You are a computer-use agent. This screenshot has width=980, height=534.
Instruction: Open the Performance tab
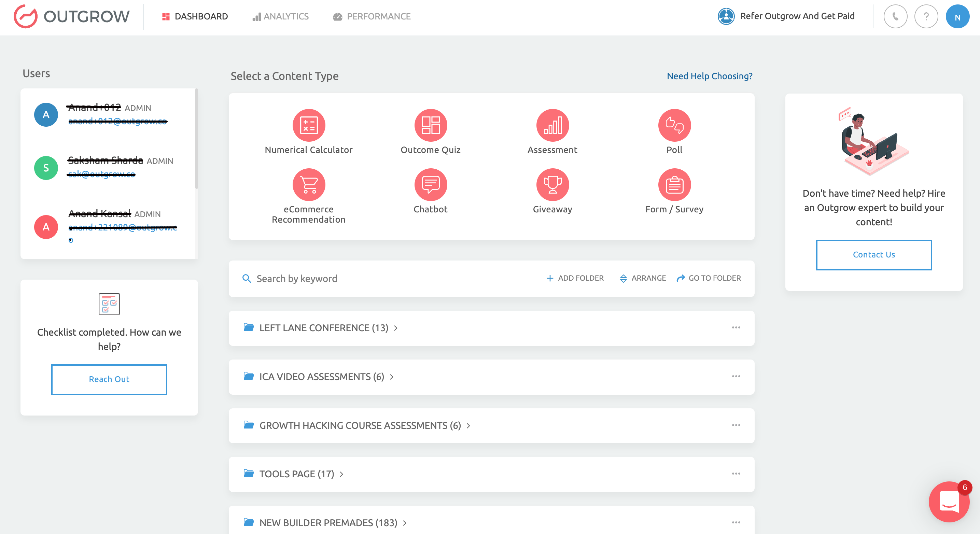tap(372, 16)
